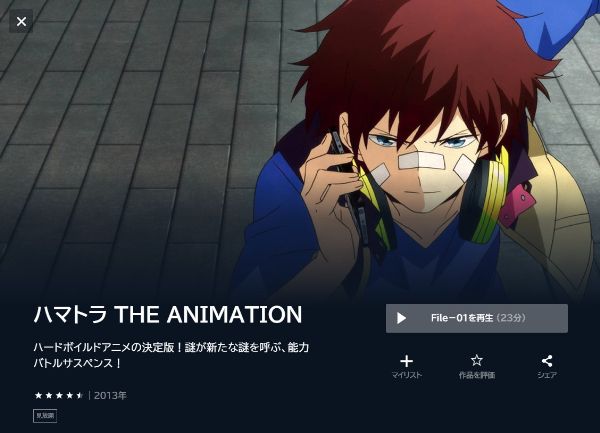
Task: Add to list with the plus icon
Action: 406,361
